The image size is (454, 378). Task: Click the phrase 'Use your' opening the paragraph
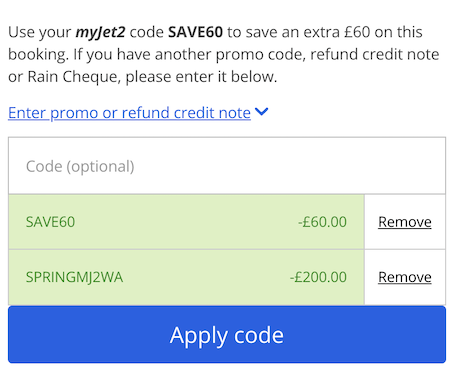39,33
